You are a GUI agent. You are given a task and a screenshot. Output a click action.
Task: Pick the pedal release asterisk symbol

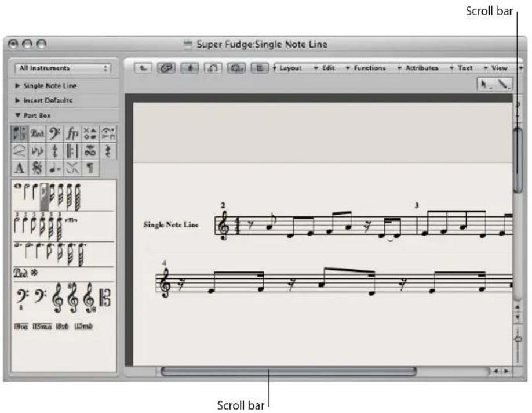coord(34,273)
